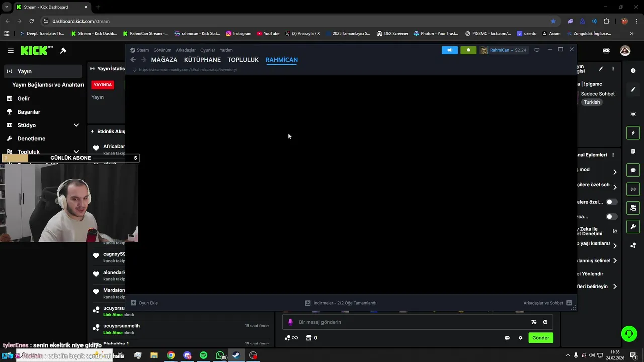
Task: Click notes document icon in Kick right sidebar
Action: (633, 151)
